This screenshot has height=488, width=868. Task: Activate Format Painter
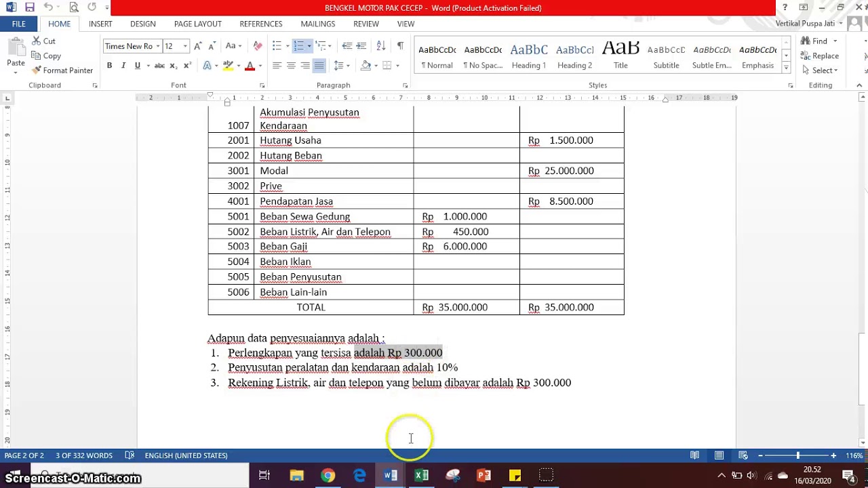pos(62,70)
